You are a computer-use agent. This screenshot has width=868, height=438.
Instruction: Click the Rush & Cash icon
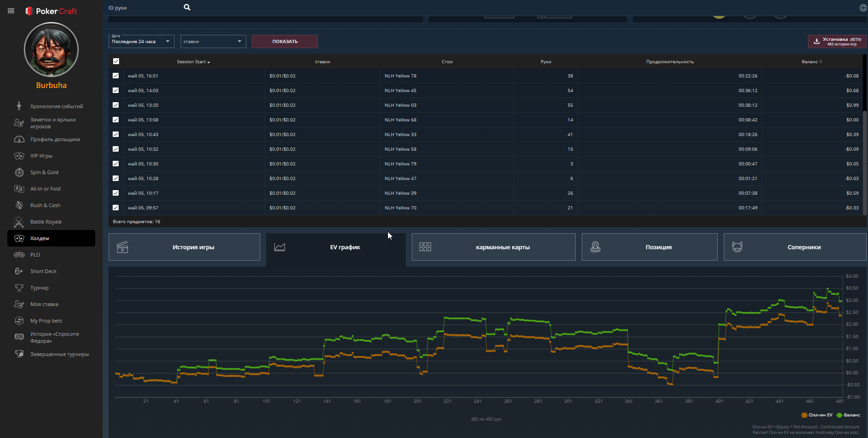pos(19,205)
